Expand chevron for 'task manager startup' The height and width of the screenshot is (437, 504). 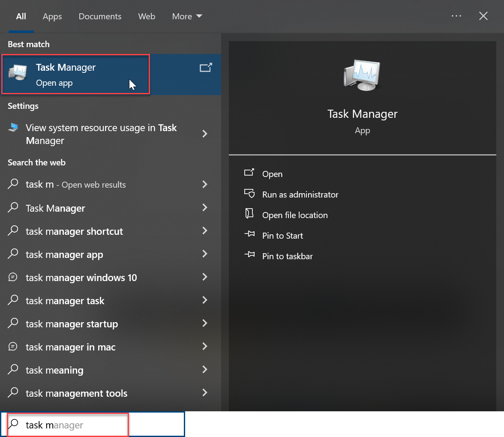pos(205,323)
